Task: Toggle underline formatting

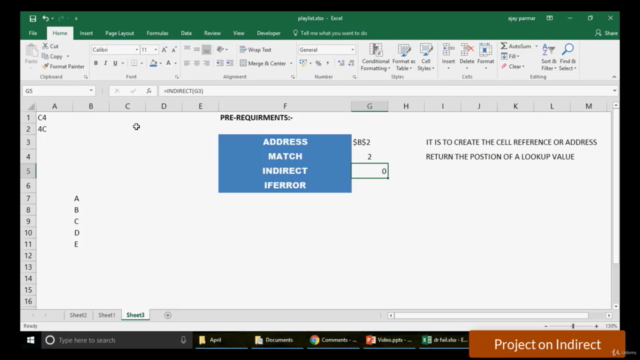Action: point(115,63)
